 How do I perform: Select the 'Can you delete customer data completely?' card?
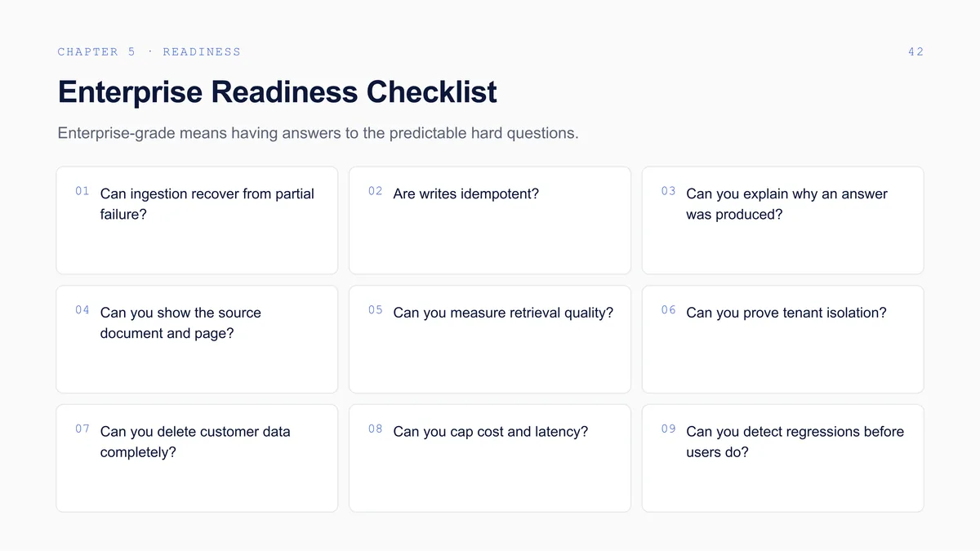[x=197, y=458]
